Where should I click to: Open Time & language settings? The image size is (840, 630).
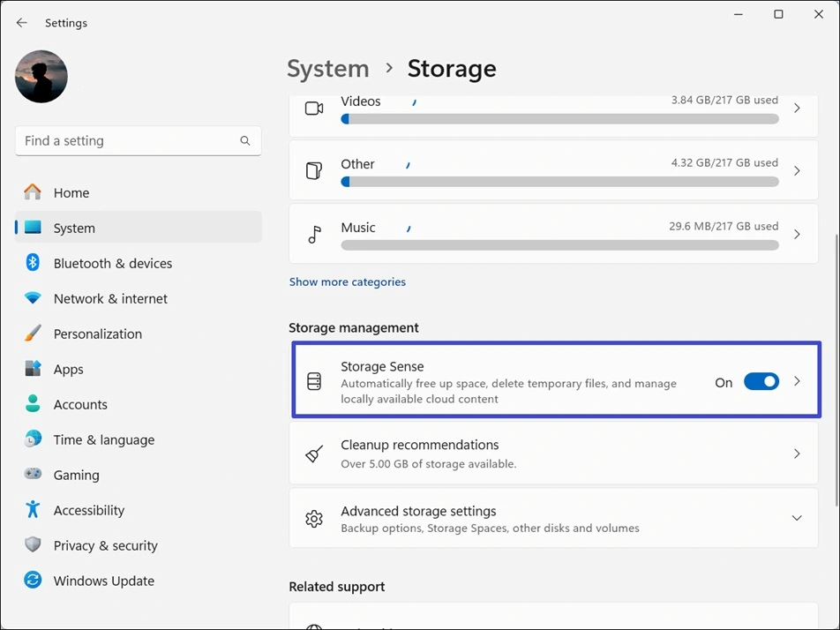coord(103,439)
